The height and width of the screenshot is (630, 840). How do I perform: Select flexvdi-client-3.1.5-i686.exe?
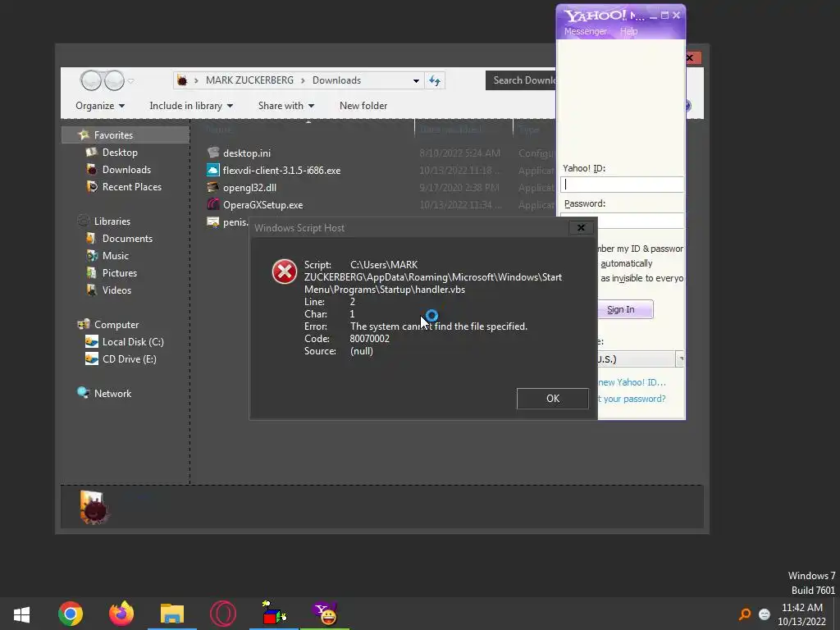[281, 171]
